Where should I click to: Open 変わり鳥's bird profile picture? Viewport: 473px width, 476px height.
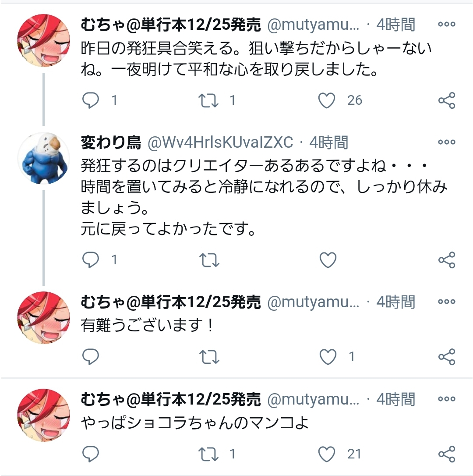(44, 158)
